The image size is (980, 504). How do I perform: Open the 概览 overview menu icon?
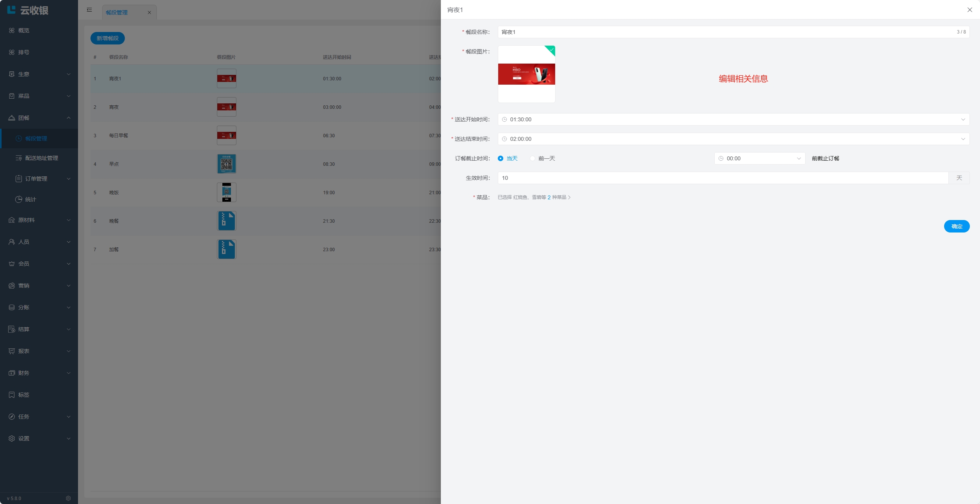click(x=12, y=30)
